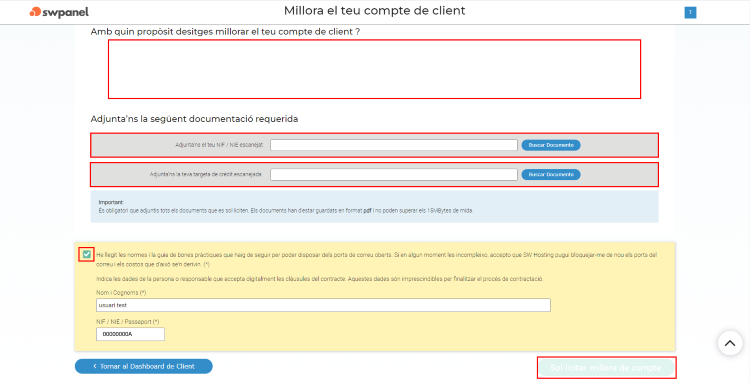750x382 pixels.
Task: Uncheck the rules acceptance checkbox
Action: coord(87,254)
